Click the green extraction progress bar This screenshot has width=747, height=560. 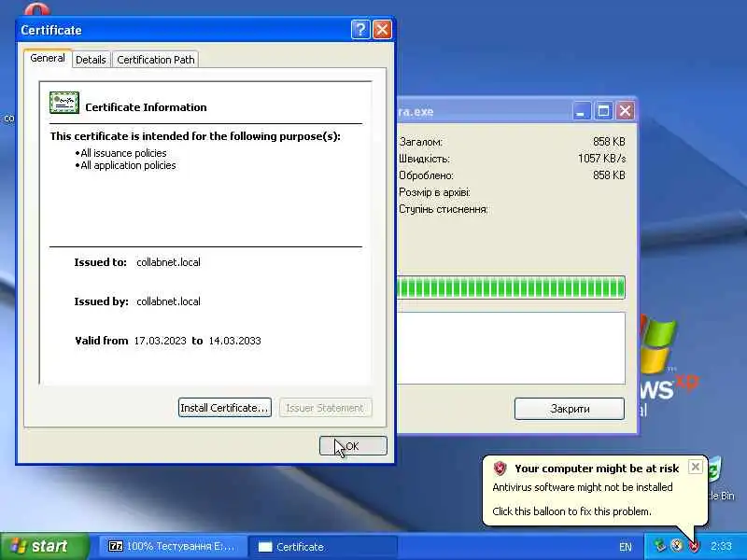(x=511, y=287)
